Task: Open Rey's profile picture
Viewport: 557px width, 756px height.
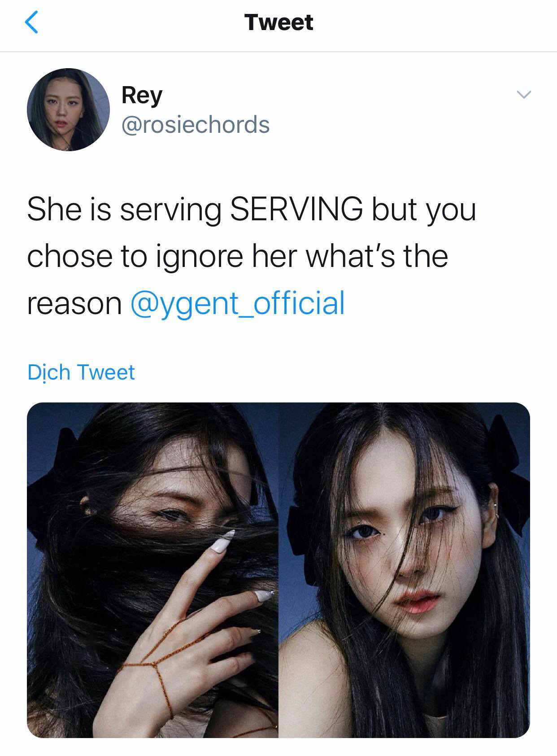Action: (x=68, y=109)
